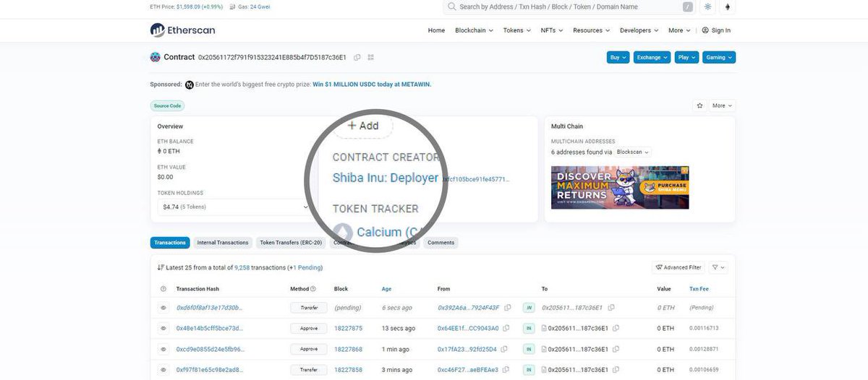868x380 pixels.
Task: Open the Etherscan logo home link
Action: tap(182, 30)
